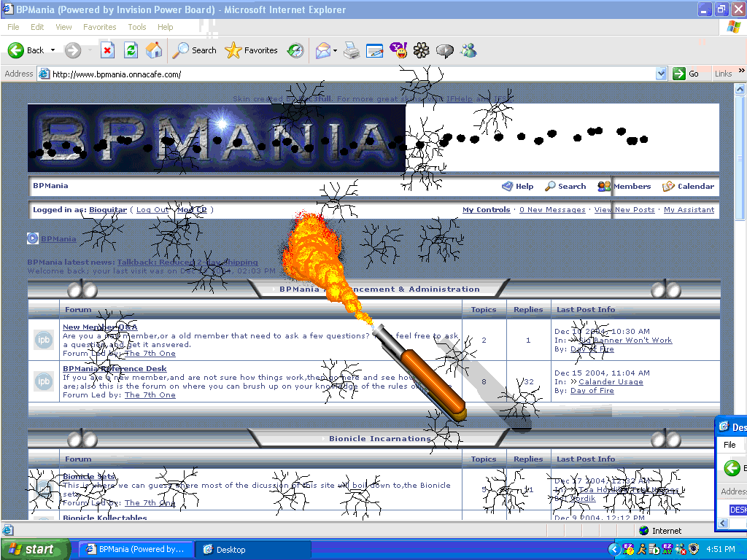Open Favorites star in toolbar
Image resolution: width=747 pixels, height=560 pixels.
pyautogui.click(x=251, y=50)
